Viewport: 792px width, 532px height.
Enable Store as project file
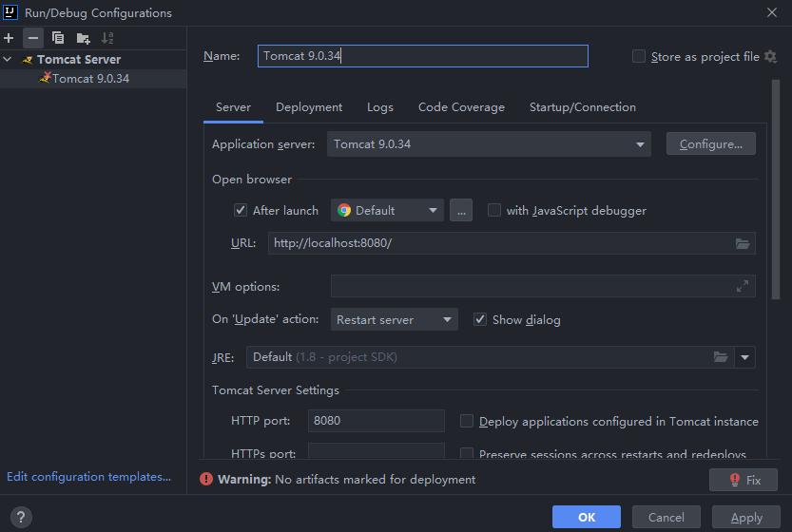pos(639,57)
